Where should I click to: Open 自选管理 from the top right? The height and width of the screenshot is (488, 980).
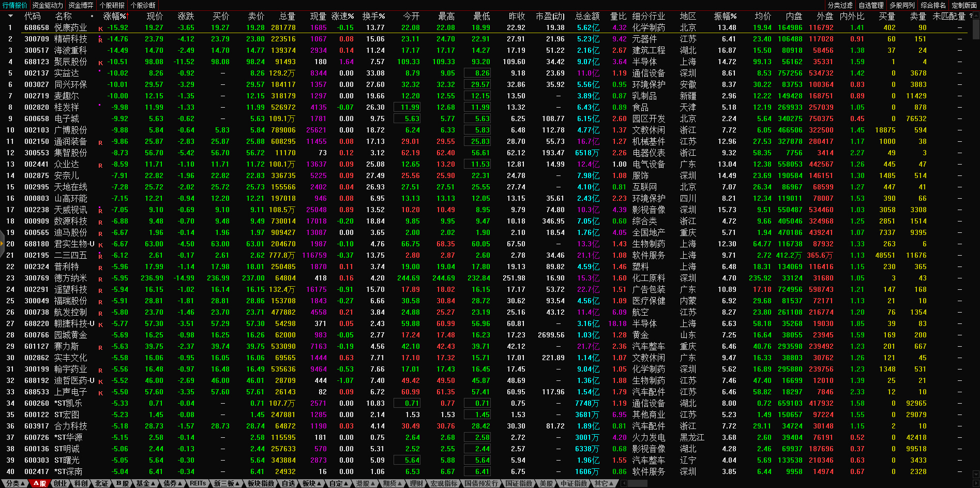871,5
